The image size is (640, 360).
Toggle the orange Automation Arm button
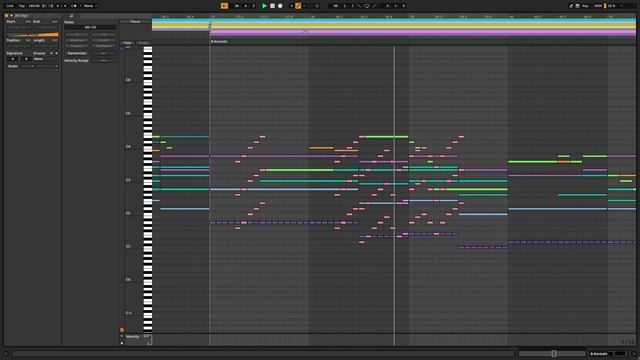298,6
